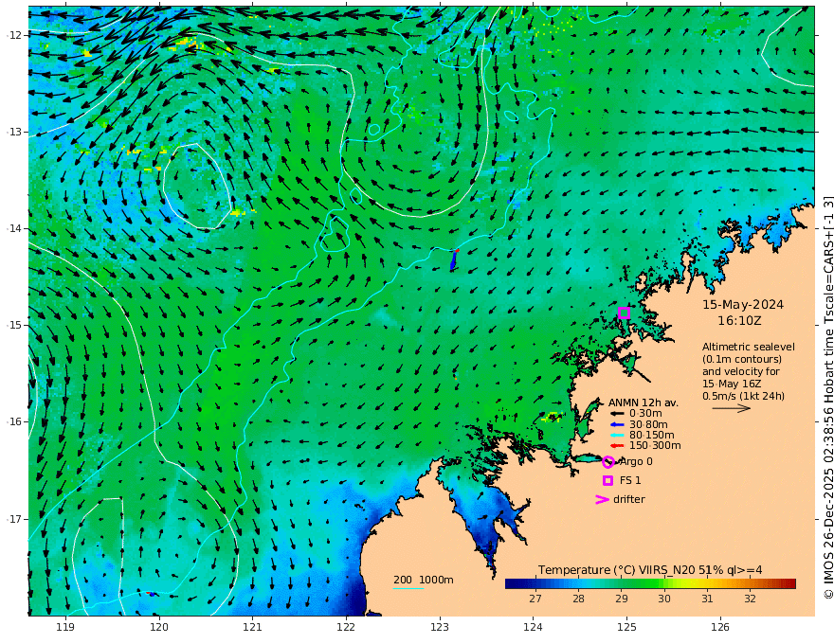Image resolution: width=834 pixels, height=644 pixels.
Task: Click the latitude axis label -14
Action: pyautogui.click(x=14, y=228)
